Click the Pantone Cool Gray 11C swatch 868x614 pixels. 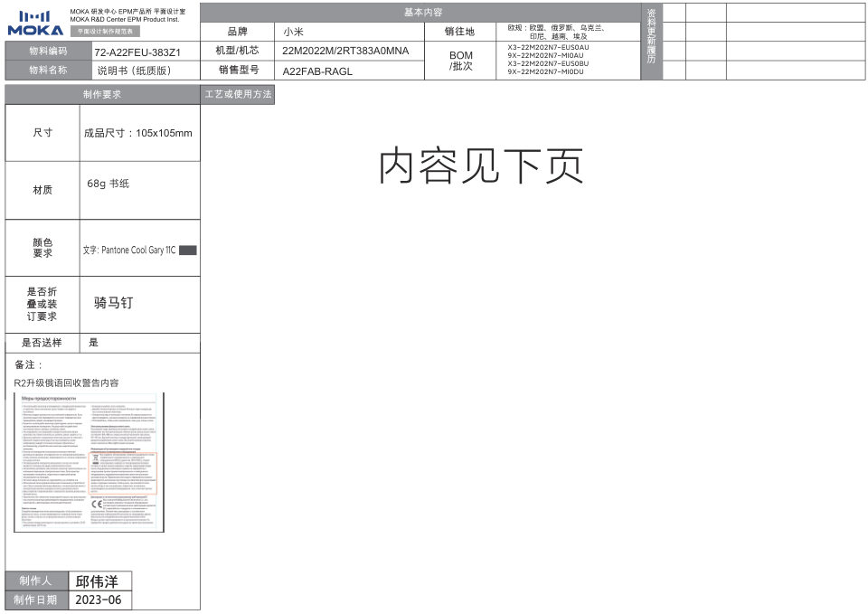[187, 250]
